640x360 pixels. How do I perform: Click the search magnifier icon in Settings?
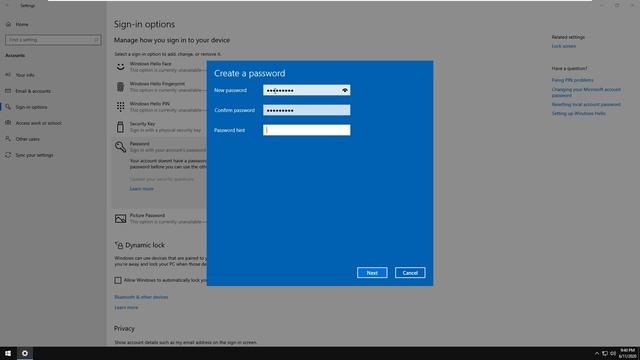point(96,40)
